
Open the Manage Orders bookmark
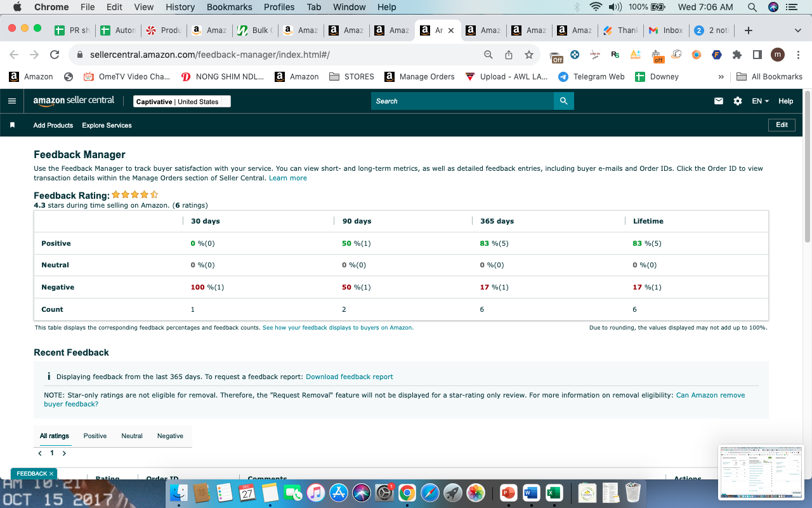tap(420, 77)
